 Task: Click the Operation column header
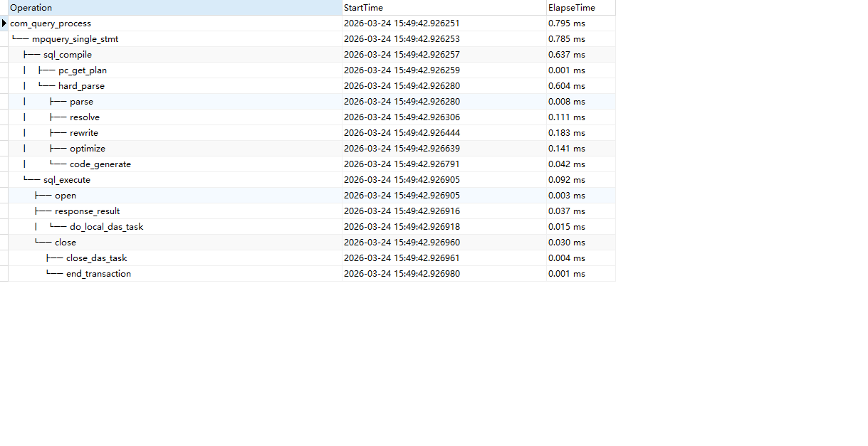31,8
